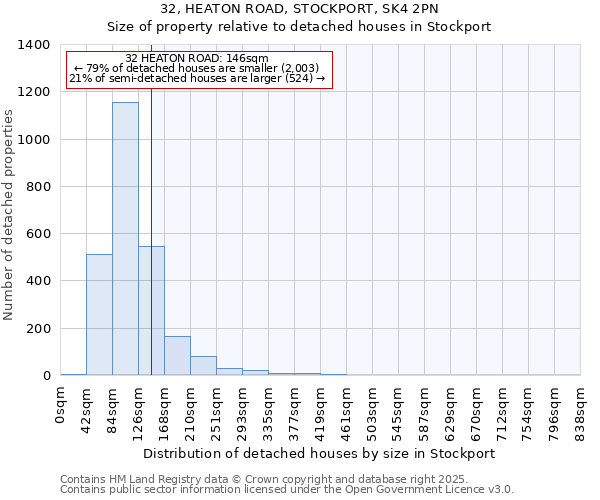Click the '1400' y-axis tick label
600x500 pixels.
34,45
